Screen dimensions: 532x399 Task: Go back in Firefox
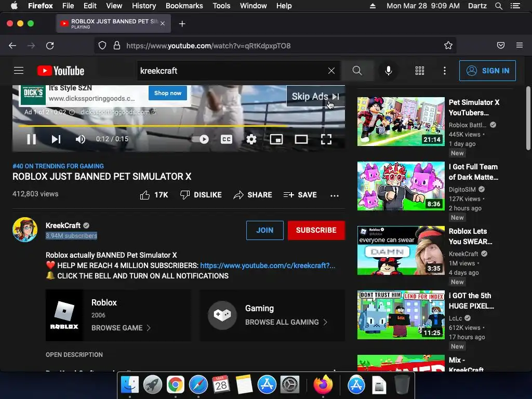click(12, 46)
